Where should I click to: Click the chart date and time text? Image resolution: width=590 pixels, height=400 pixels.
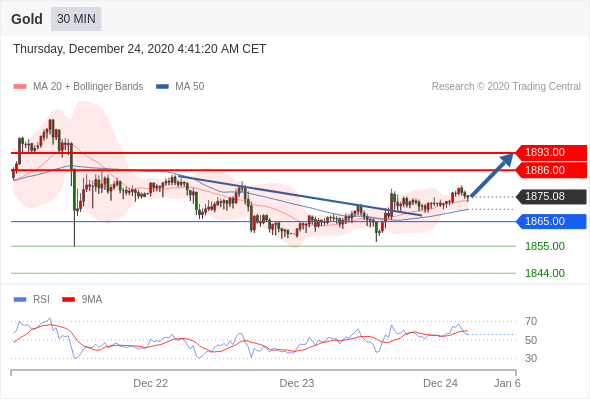(x=140, y=49)
